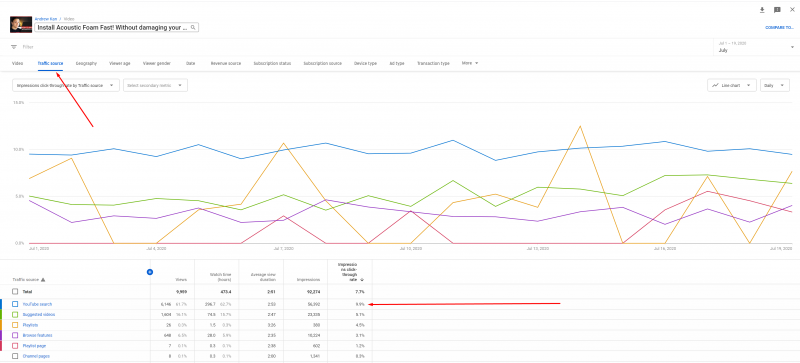Enable the Channel pages checkbox

[15, 356]
